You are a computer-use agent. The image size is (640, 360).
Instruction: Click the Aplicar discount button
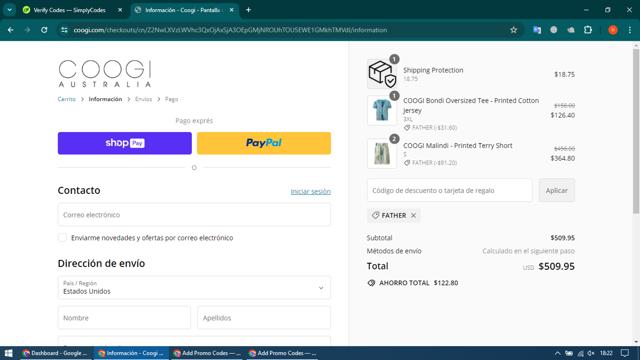click(x=556, y=190)
